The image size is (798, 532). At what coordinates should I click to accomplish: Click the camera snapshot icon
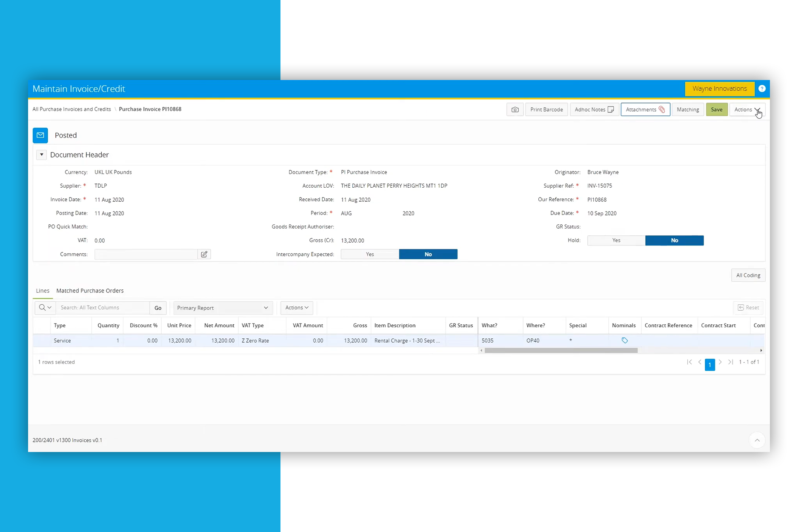515,109
